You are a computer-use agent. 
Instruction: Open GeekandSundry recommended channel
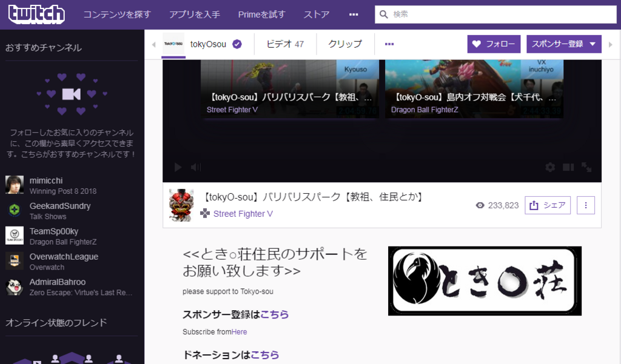[72, 211]
